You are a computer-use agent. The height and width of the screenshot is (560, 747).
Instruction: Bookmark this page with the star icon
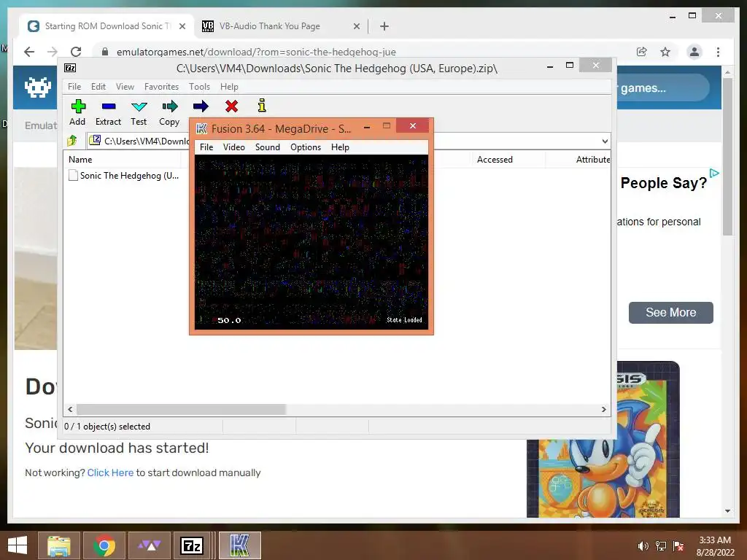[x=665, y=52]
